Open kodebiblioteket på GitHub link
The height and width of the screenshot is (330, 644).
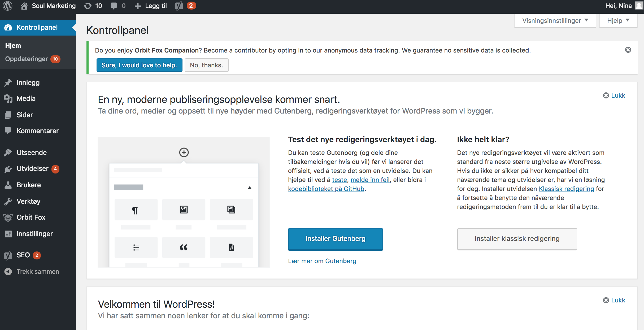[326, 189]
